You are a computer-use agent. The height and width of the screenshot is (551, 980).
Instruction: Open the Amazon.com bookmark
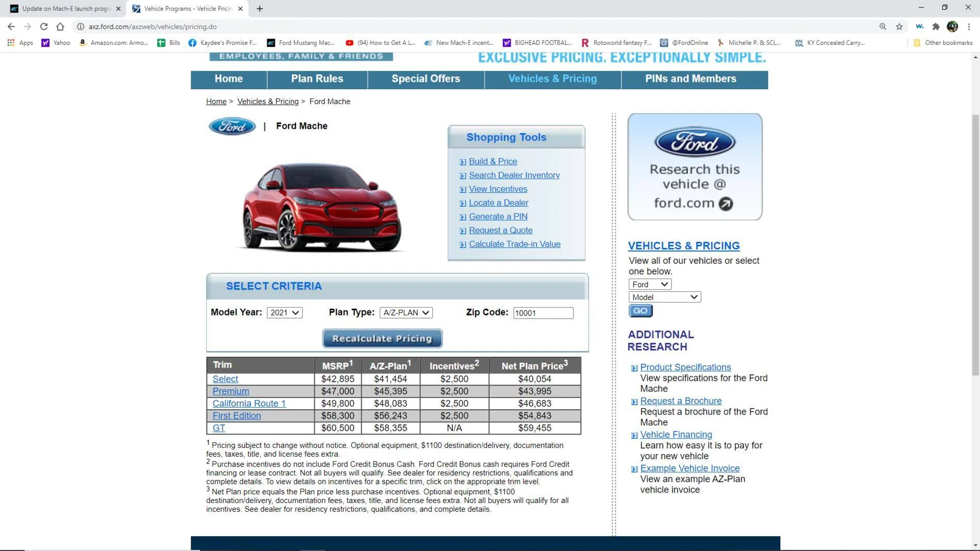tap(113, 43)
